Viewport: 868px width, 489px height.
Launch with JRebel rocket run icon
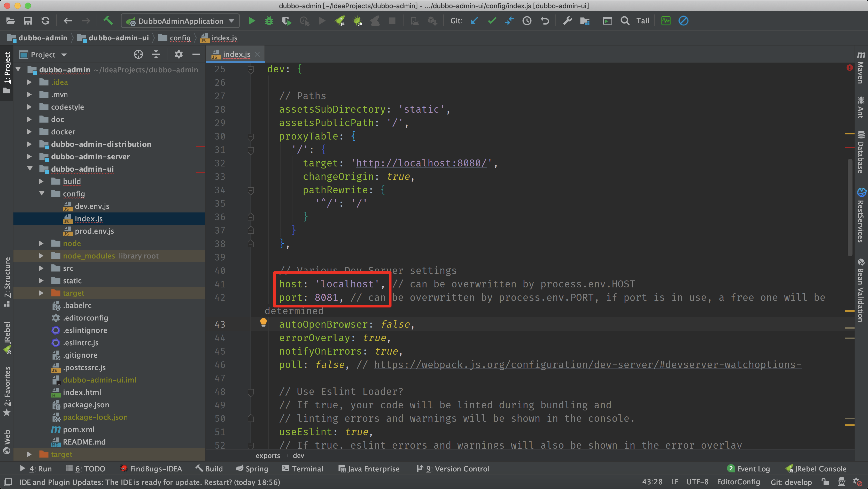[x=340, y=21]
